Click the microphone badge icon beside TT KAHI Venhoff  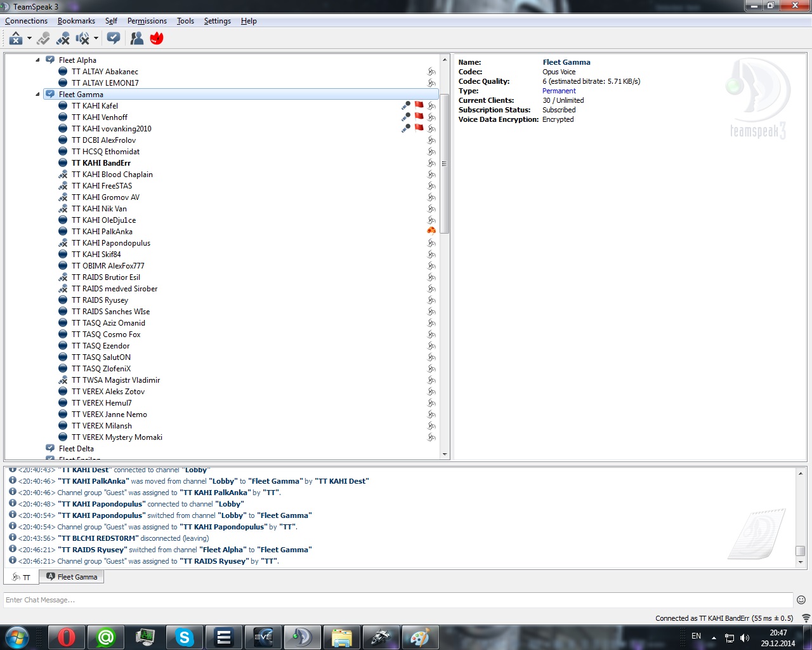click(x=406, y=117)
